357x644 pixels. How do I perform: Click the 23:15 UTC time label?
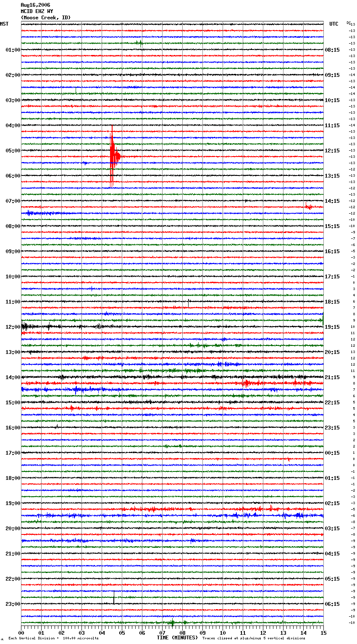[x=332, y=428]
